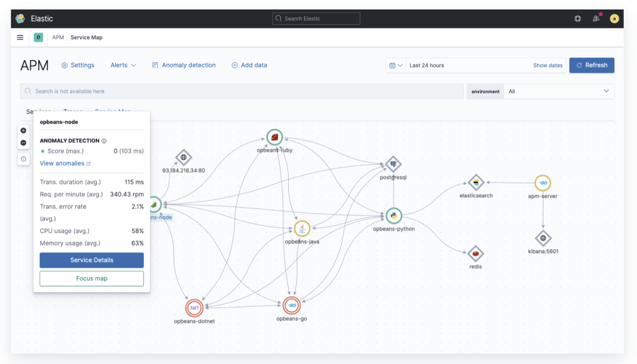Select the apm-server node
Screen dimensions: 637x364
[x=543, y=183]
